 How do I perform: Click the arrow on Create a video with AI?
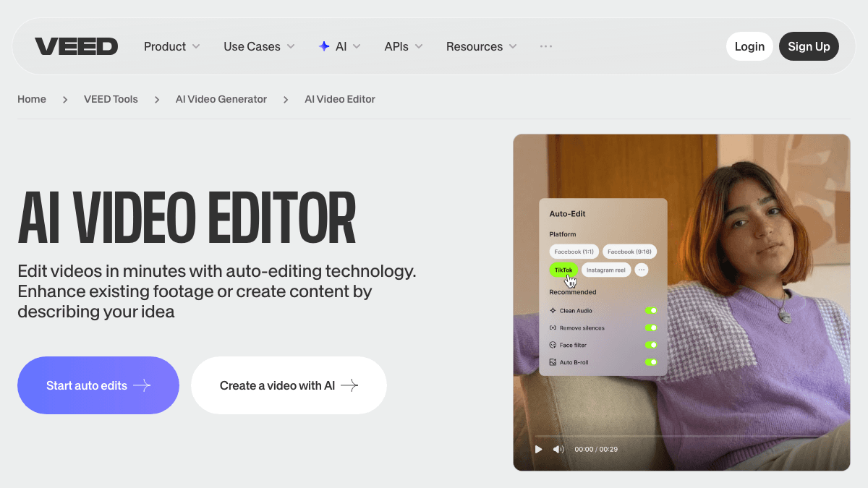pos(349,385)
